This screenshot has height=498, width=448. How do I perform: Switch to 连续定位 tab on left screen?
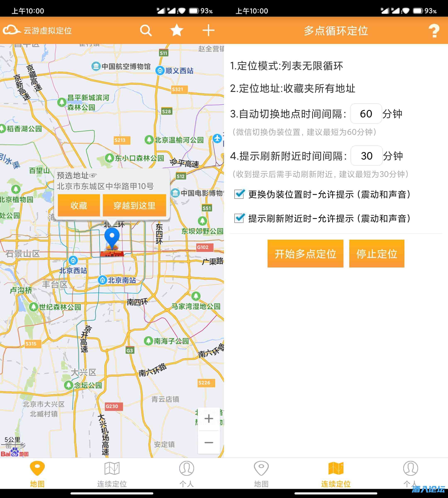point(112,474)
